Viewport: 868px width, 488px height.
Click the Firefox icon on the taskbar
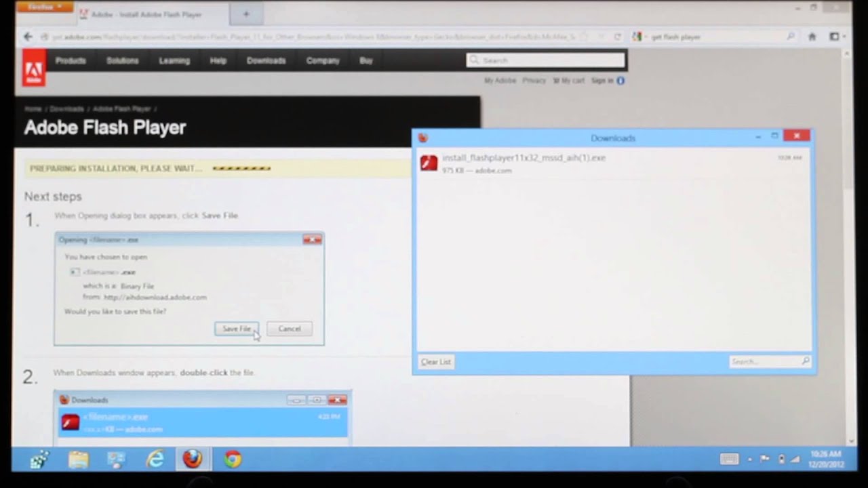coord(193,460)
